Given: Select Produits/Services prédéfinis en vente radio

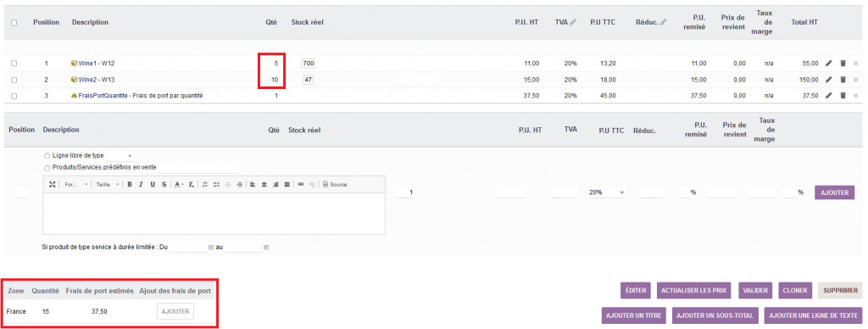Looking at the screenshot, I should click(47, 167).
